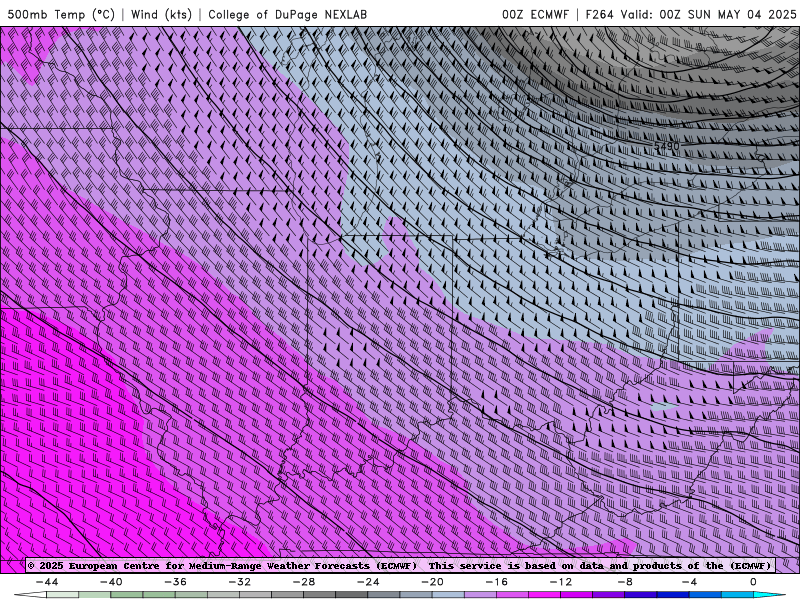Click the '-32' colorbar tick label
The image size is (800, 600).
pos(239,582)
